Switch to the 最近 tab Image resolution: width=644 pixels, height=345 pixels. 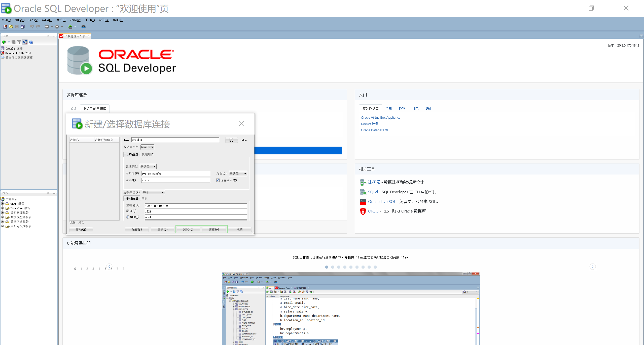pos(73,109)
